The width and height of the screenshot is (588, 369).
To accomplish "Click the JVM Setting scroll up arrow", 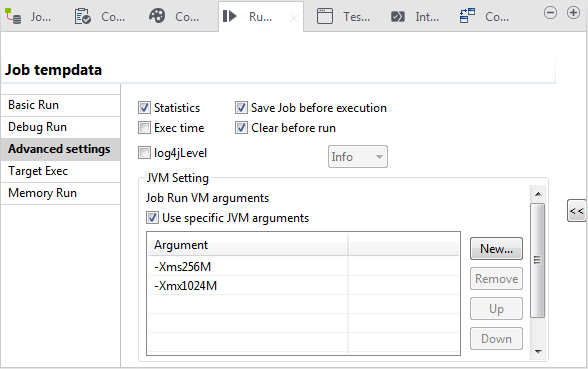I will click(538, 194).
